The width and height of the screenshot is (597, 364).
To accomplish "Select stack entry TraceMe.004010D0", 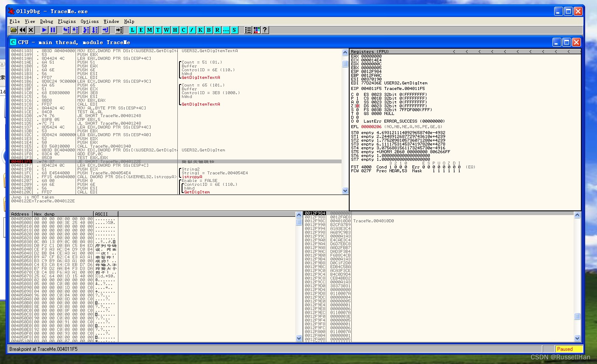I will [x=373, y=221].
